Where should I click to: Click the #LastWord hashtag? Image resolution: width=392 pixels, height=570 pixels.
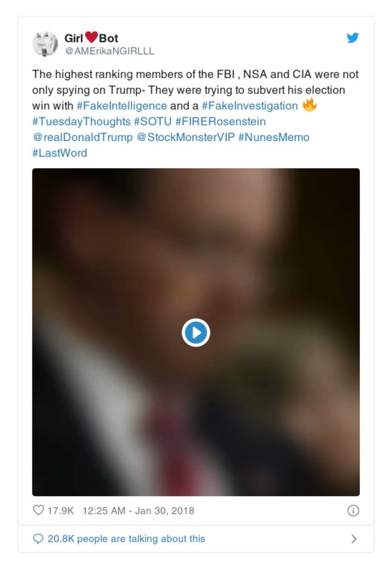(59, 153)
